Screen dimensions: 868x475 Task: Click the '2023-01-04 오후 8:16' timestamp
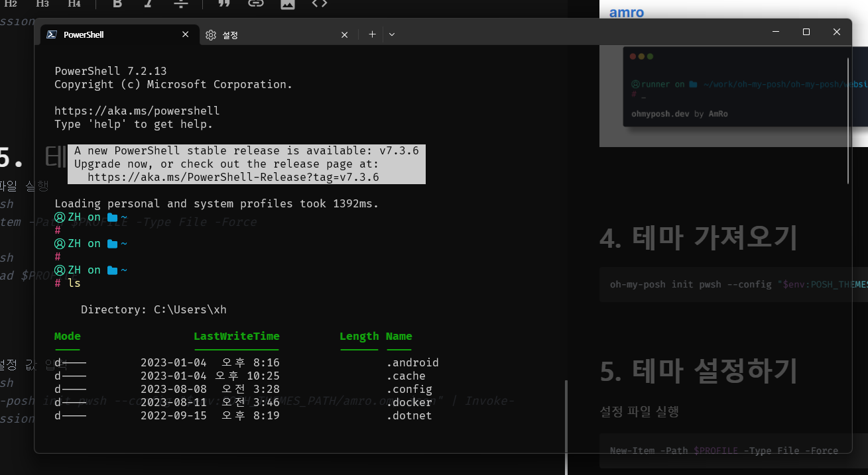pos(210,363)
